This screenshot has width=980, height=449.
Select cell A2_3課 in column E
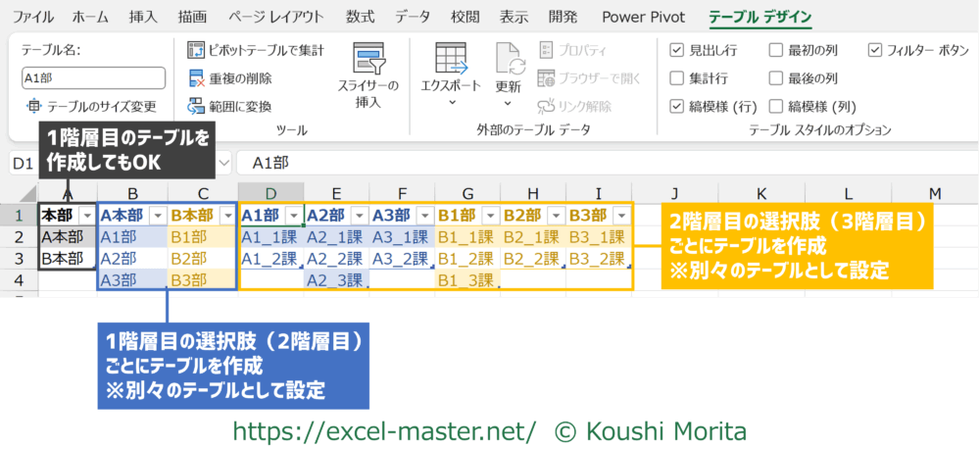[336, 281]
